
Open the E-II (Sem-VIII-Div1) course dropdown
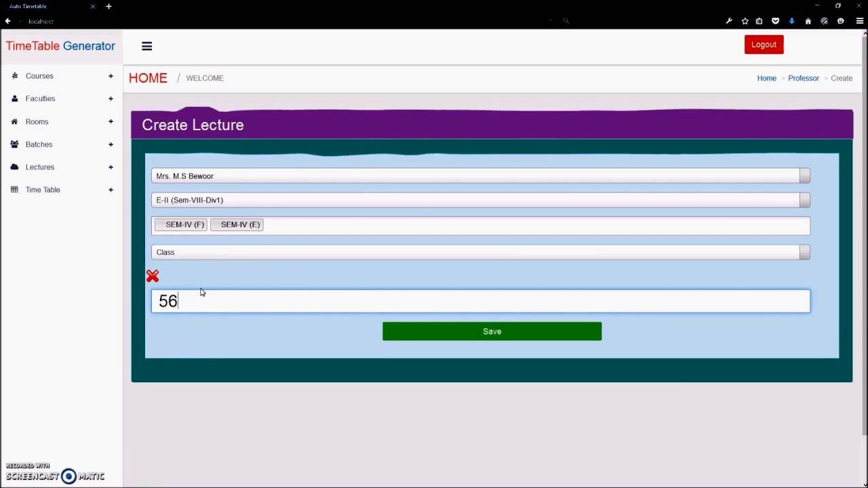pos(481,200)
